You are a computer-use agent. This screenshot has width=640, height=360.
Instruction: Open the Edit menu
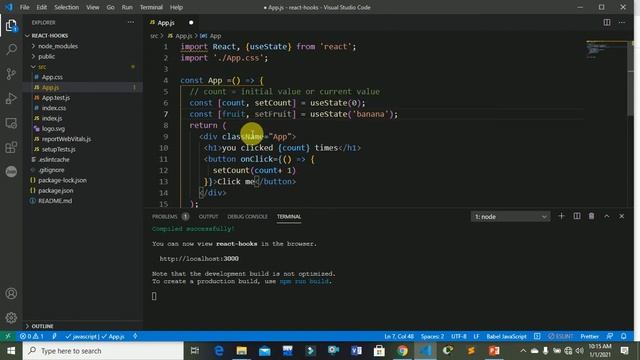(42, 7)
